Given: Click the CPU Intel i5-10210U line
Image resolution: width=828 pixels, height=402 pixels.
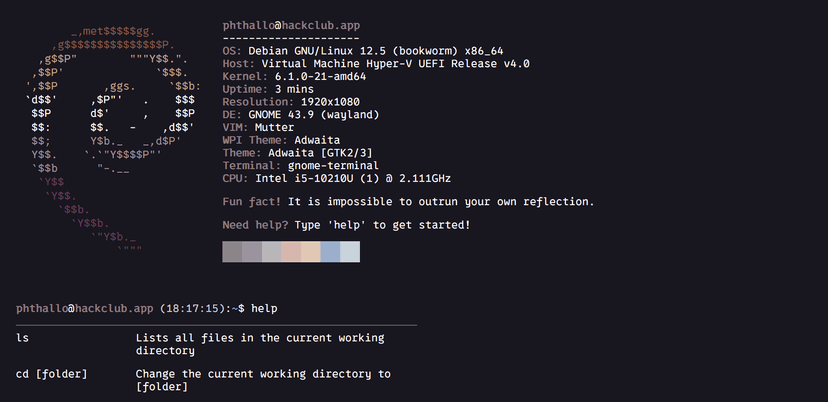Looking at the screenshot, I should pos(336,178).
